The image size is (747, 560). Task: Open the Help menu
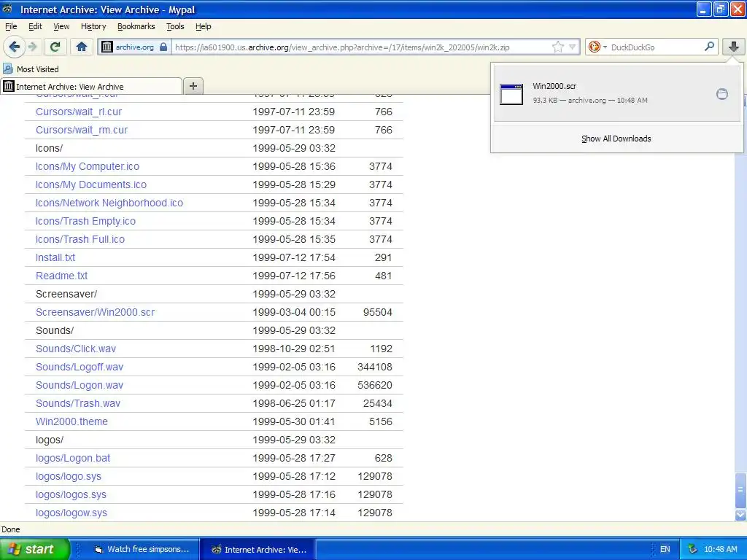coord(203,26)
